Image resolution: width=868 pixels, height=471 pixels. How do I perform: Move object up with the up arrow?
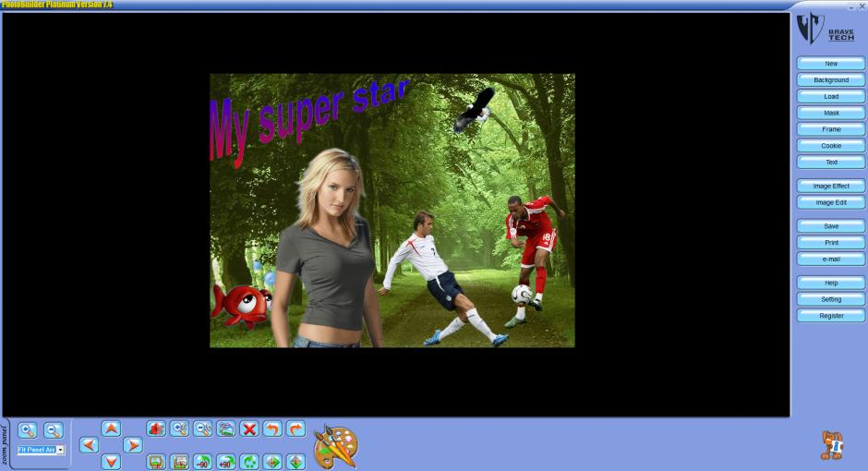111,429
